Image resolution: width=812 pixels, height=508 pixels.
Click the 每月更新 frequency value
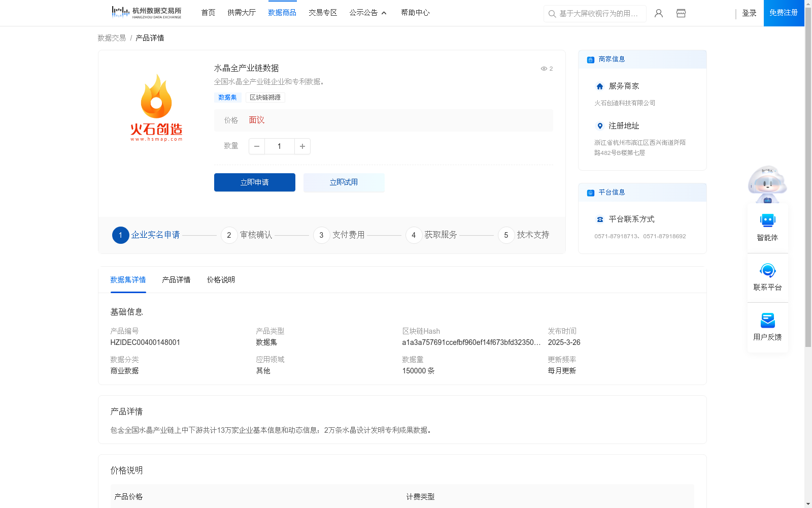pos(562,371)
